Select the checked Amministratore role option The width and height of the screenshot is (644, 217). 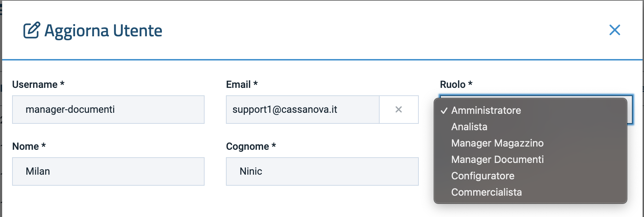[x=486, y=110]
